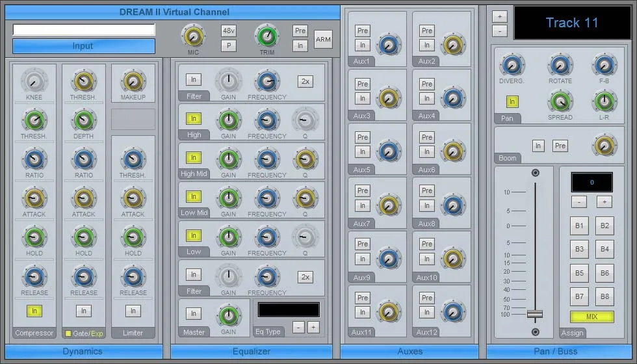Click the channel name input field

click(x=84, y=30)
